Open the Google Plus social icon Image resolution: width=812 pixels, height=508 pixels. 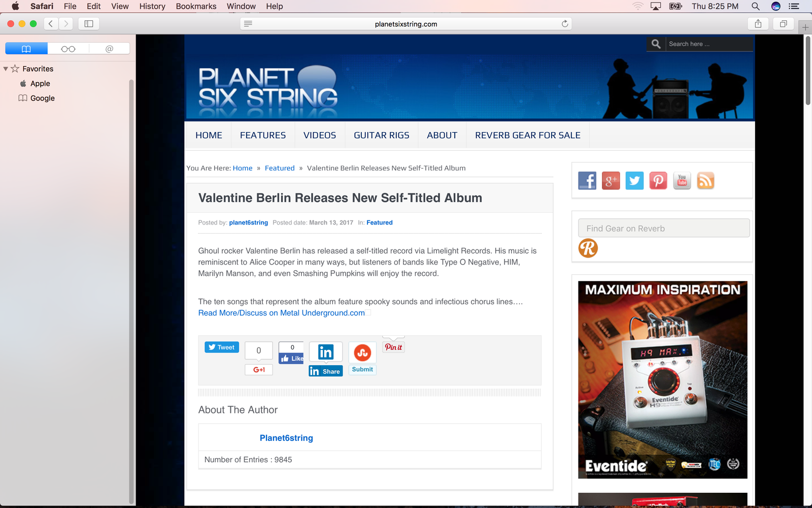point(611,180)
